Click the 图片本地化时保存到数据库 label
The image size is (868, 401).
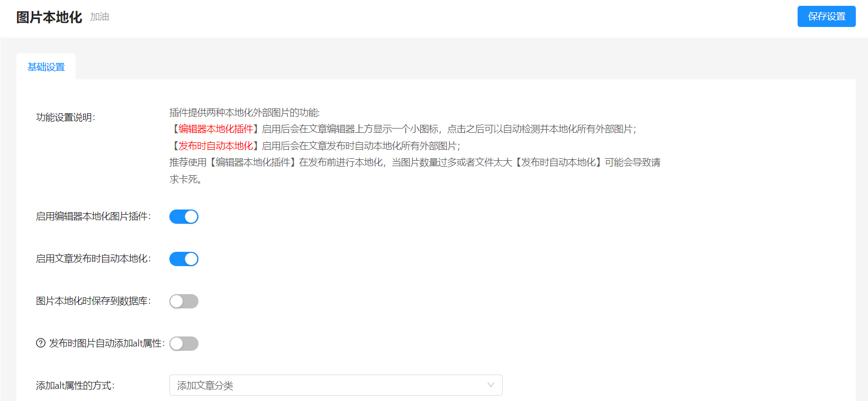93,301
